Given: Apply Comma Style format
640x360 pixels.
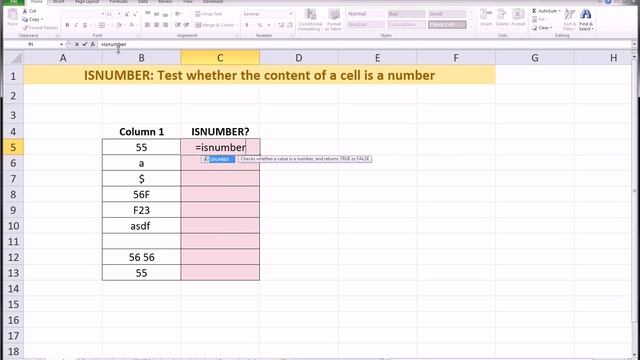Looking at the screenshot, I should click(x=269, y=25).
